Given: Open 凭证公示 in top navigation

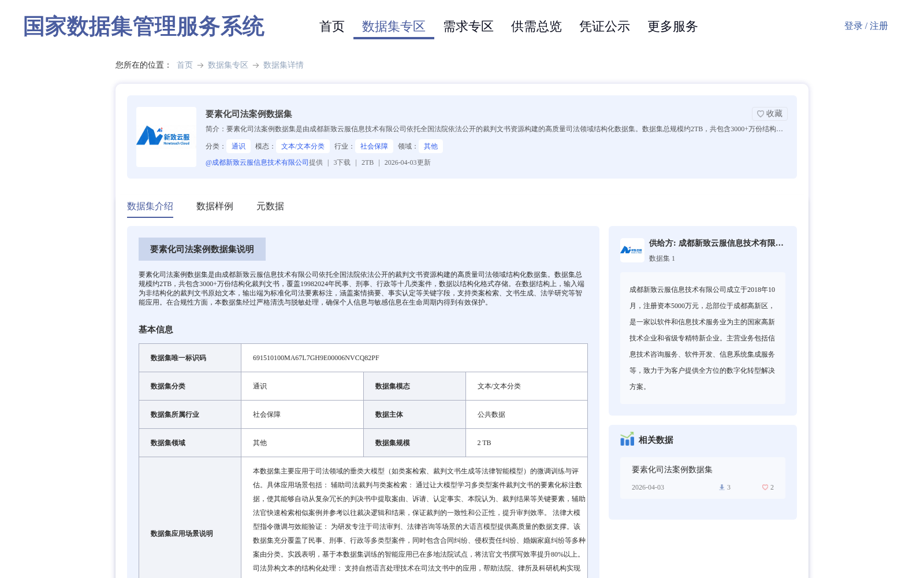Looking at the screenshot, I should (605, 27).
